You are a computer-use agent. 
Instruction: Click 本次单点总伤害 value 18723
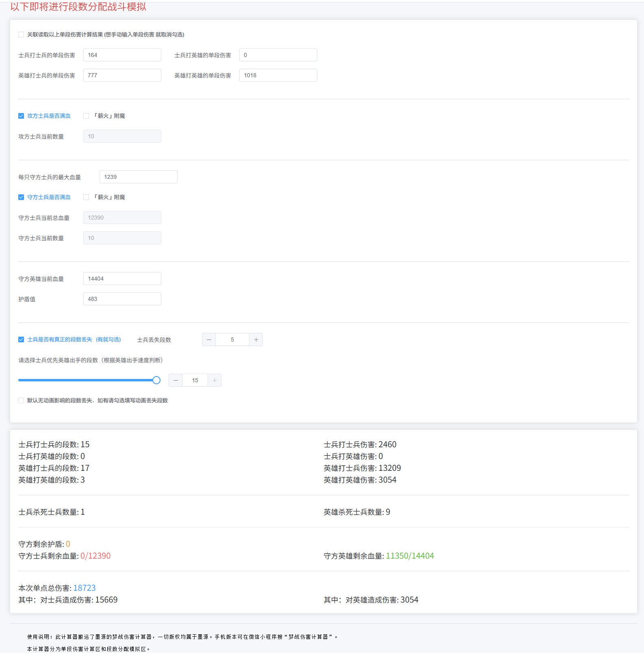[x=85, y=588]
